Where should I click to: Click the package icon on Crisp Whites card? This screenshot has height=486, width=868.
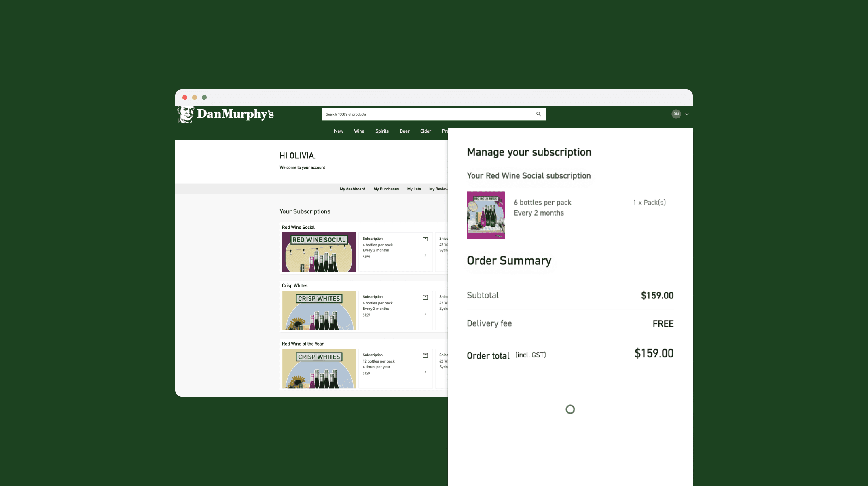point(425,297)
